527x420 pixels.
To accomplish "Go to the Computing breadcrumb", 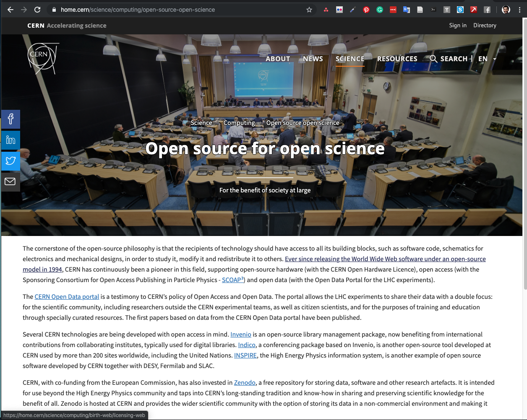I will click(239, 123).
